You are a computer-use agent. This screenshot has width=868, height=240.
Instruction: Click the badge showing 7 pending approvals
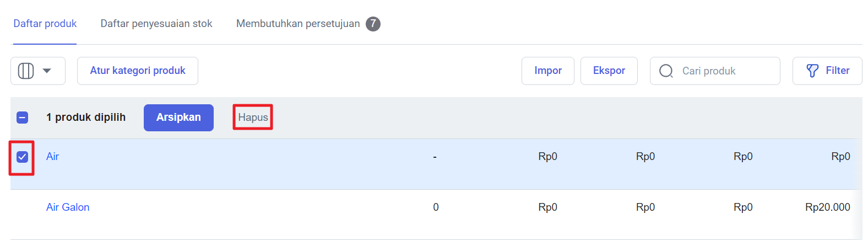click(x=373, y=24)
